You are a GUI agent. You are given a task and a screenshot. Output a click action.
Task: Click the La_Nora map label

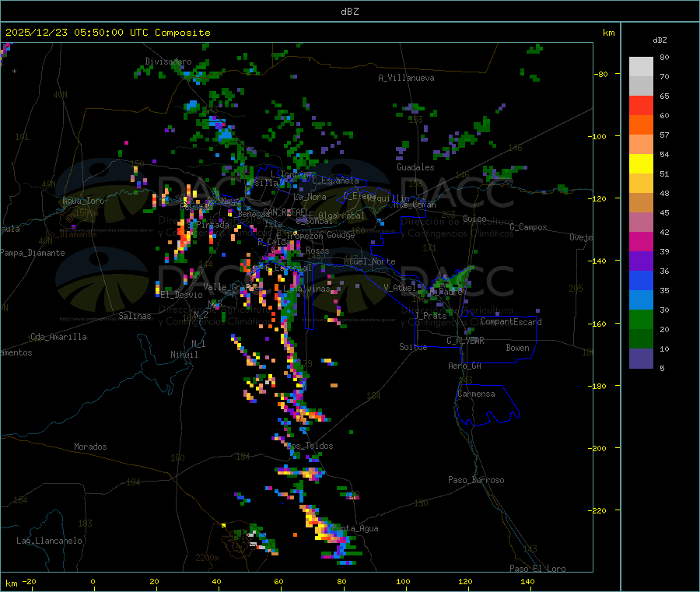[310, 197]
